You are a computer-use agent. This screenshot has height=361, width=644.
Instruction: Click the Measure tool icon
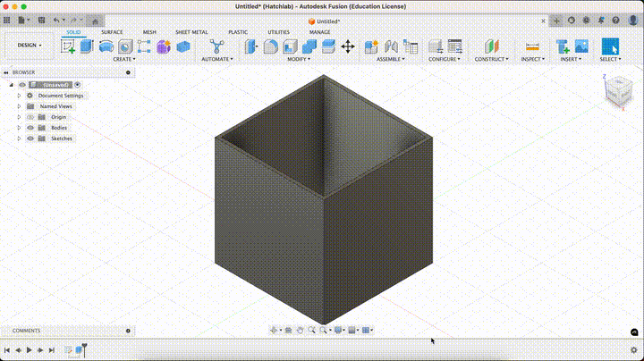coord(532,46)
